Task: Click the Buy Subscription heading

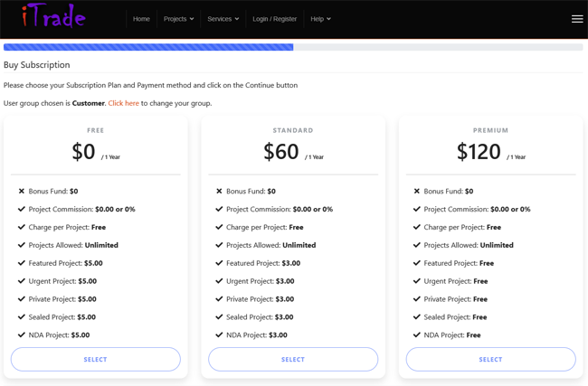Action: pyautogui.click(x=37, y=65)
